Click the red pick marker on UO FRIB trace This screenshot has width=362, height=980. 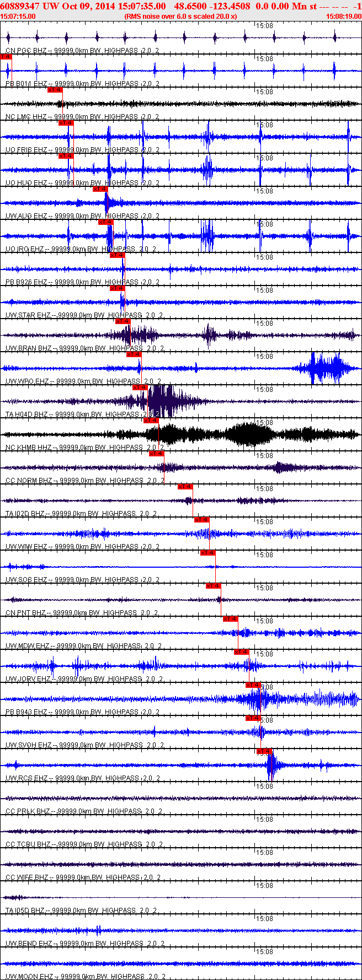tap(66, 123)
